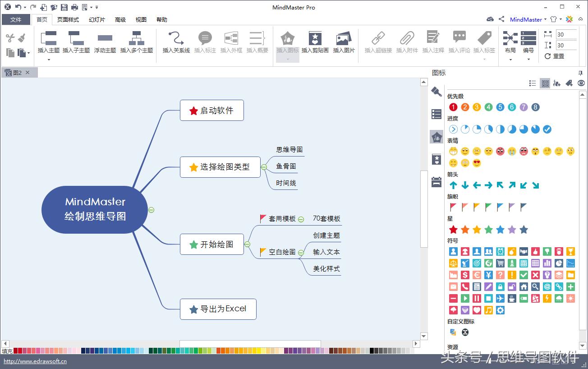The width and height of the screenshot is (588, 369).
Task: Click the spacing value field showing 30
Action: pyautogui.click(x=566, y=34)
